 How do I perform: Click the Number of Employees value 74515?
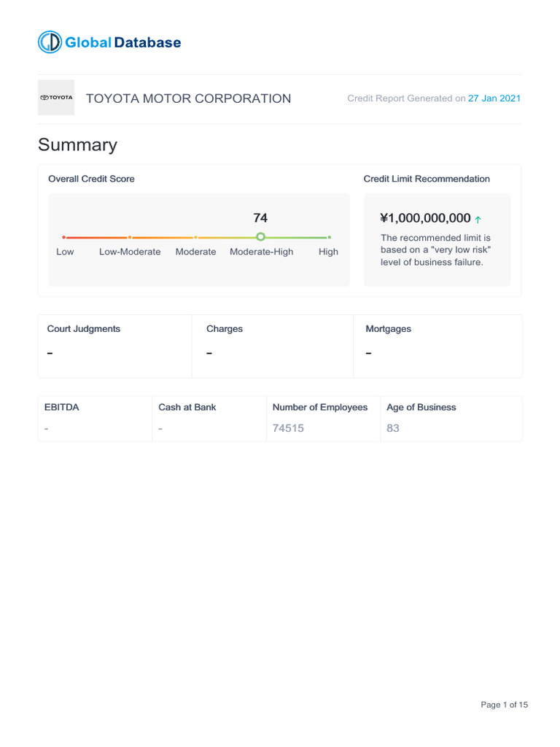tap(288, 428)
